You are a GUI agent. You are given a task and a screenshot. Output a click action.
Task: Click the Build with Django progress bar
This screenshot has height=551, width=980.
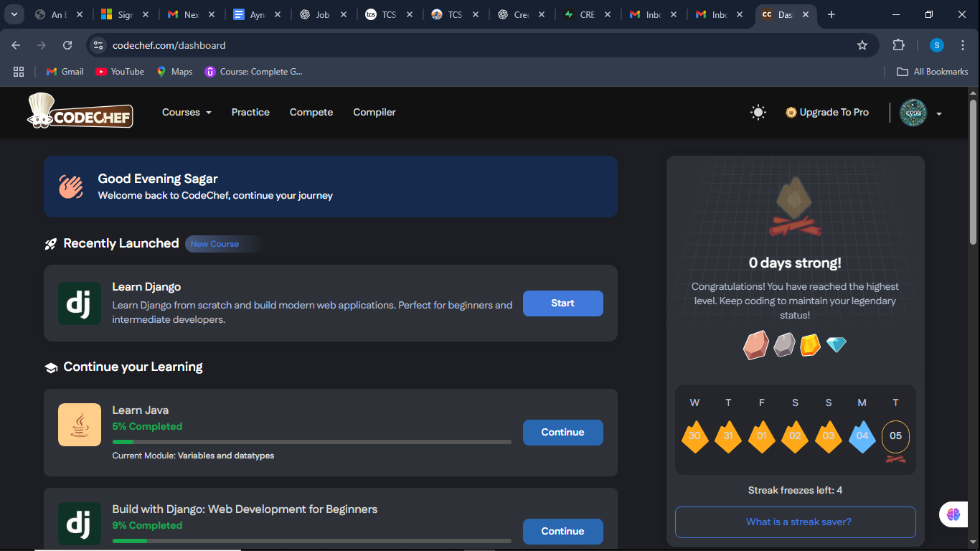pos(312,541)
